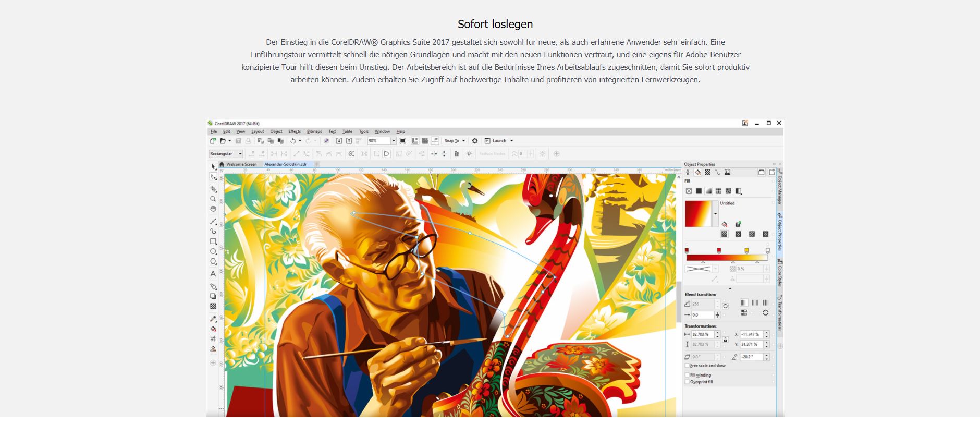980x436 pixels.
Task: Click the Export icon
Action: pyautogui.click(x=349, y=141)
